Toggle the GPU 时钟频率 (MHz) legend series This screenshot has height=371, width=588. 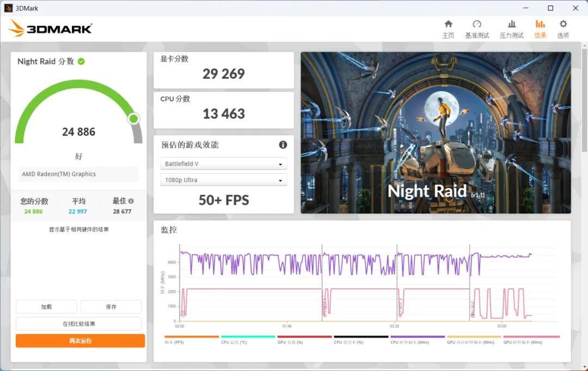tap(531, 340)
